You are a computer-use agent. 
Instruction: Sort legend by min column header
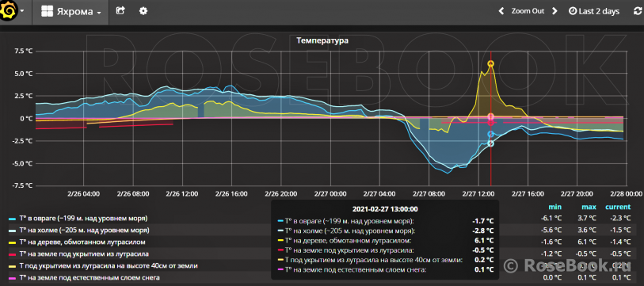point(554,207)
